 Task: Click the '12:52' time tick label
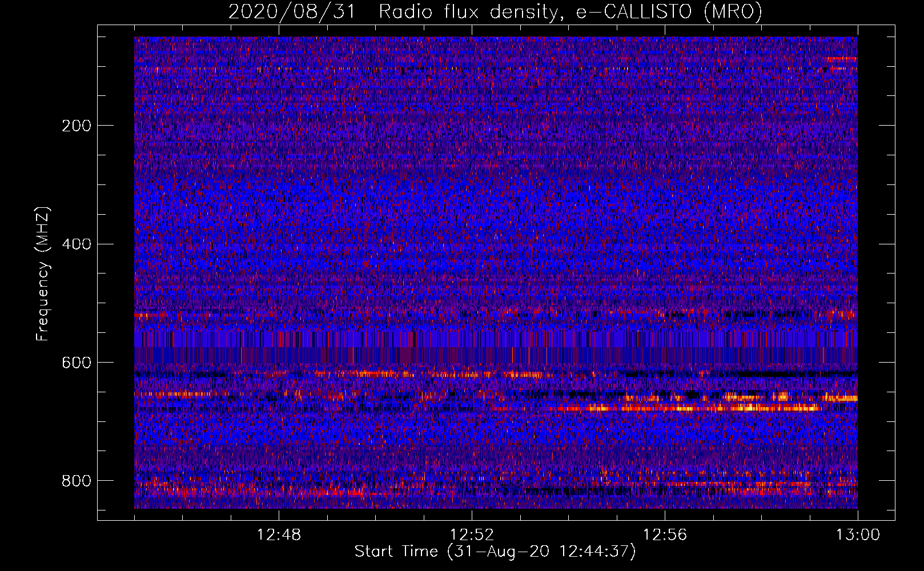click(472, 535)
